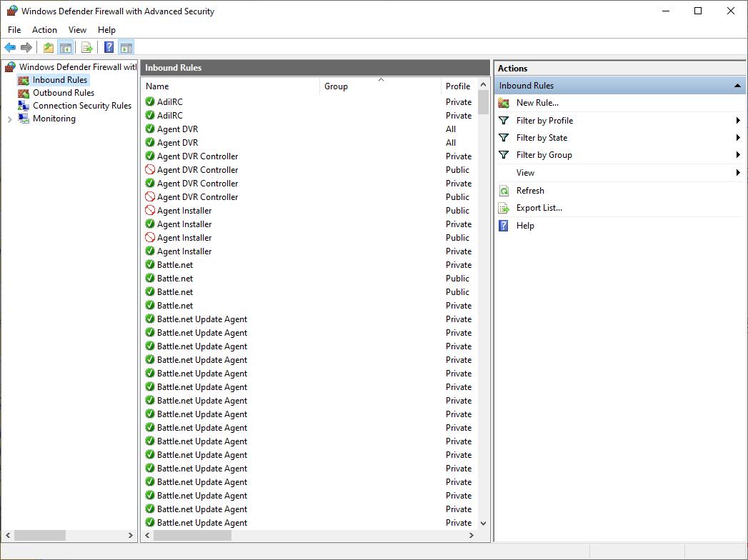The width and height of the screenshot is (748, 560).
Task: Collapse the Inbound Rules actions section
Action: tap(737, 86)
